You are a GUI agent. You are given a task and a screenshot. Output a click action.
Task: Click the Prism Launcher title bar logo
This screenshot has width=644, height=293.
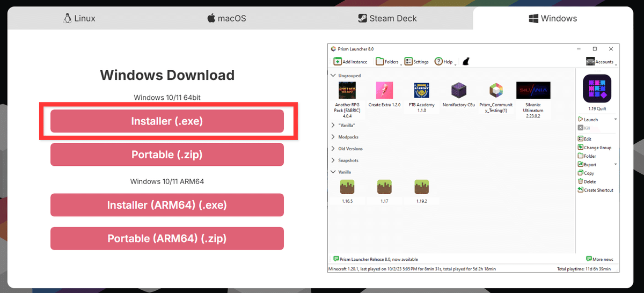(x=333, y=49)
